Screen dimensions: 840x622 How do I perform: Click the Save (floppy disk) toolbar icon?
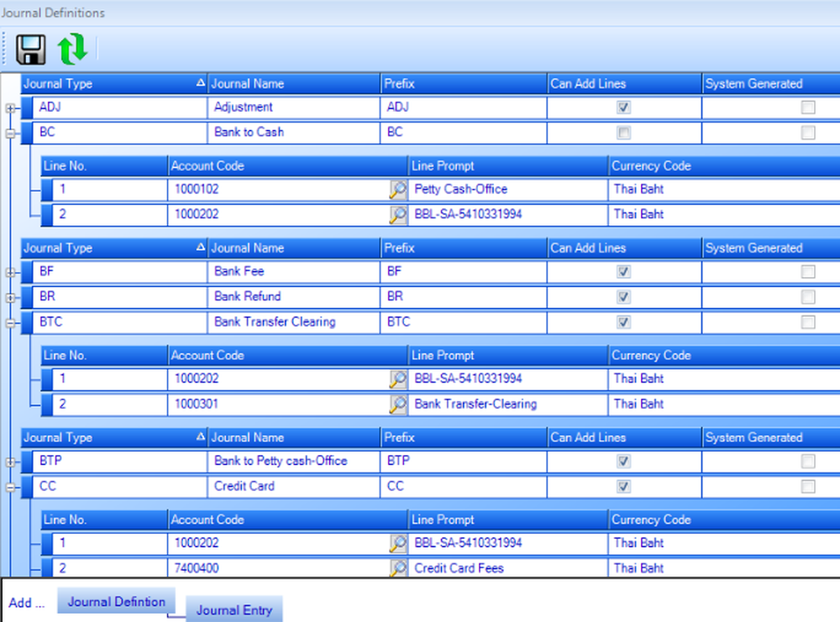[30, 50]
